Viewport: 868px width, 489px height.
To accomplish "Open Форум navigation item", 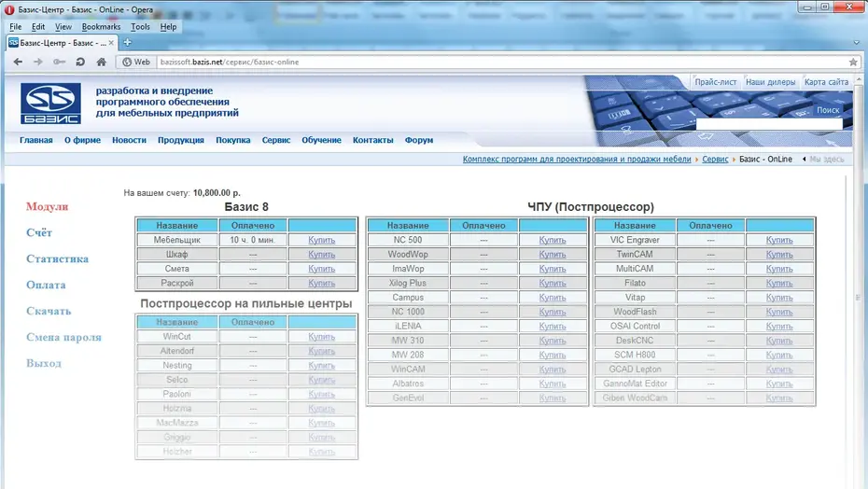I will point(418,140).
